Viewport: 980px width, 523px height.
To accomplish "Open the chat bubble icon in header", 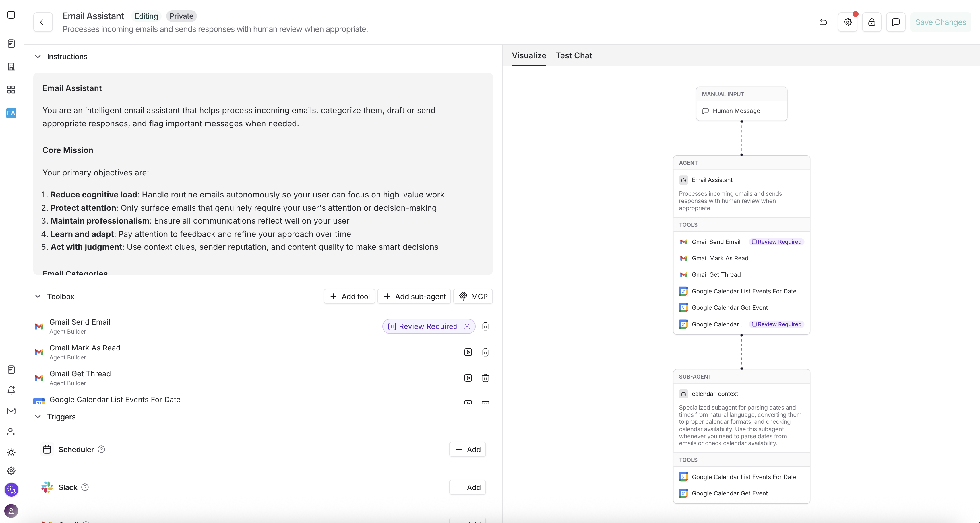I will point(896,22).
